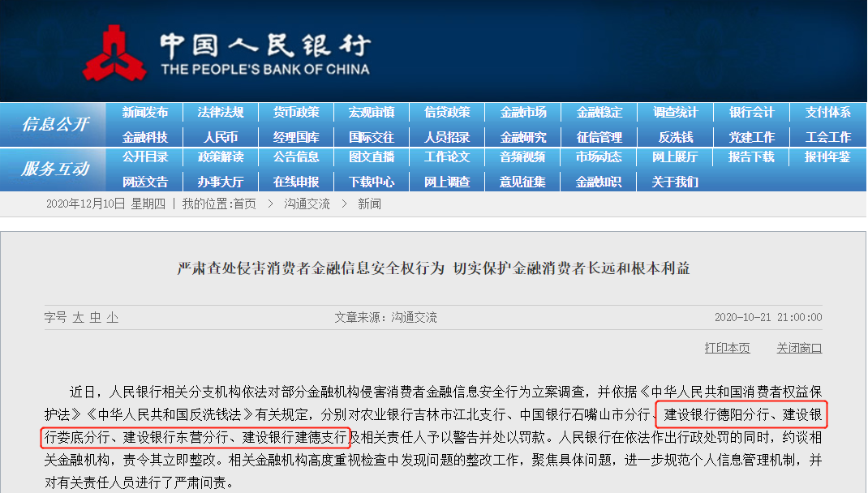This screenshot has height=493, width=868.
Task: Open 经理国库 section
Action: point(296,137)
